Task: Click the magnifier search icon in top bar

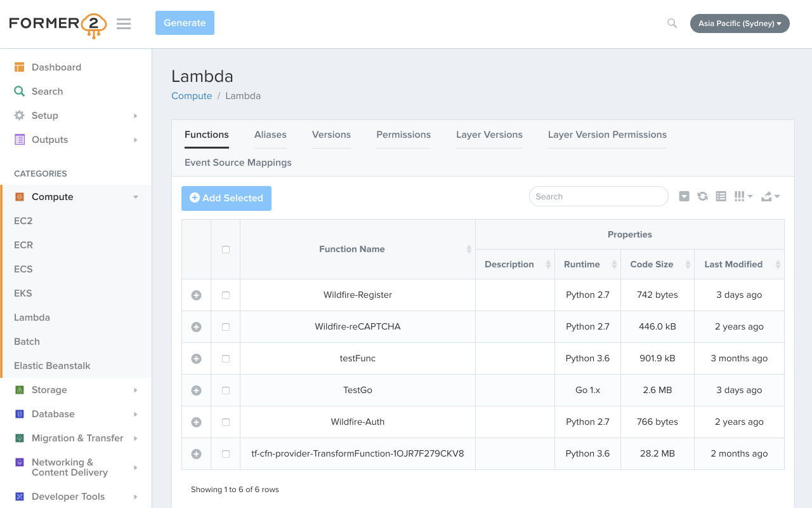Action: pyautogui.click(x=672, y=23)
